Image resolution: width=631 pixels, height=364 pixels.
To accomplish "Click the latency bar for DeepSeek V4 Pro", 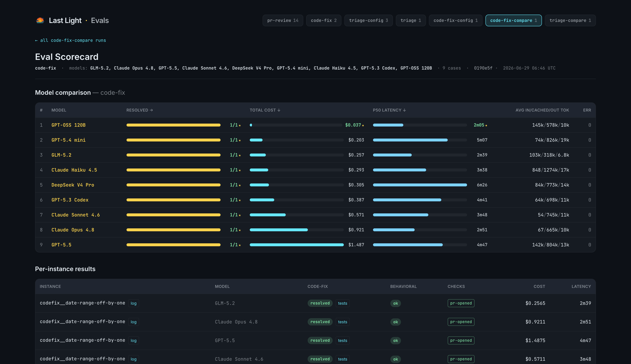I will 420,185.
